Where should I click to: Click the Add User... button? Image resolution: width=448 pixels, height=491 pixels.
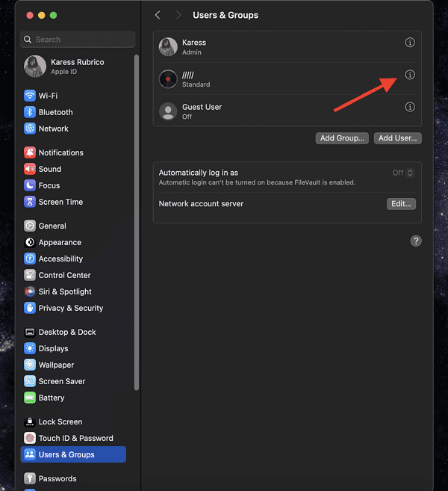click(398, 138)
